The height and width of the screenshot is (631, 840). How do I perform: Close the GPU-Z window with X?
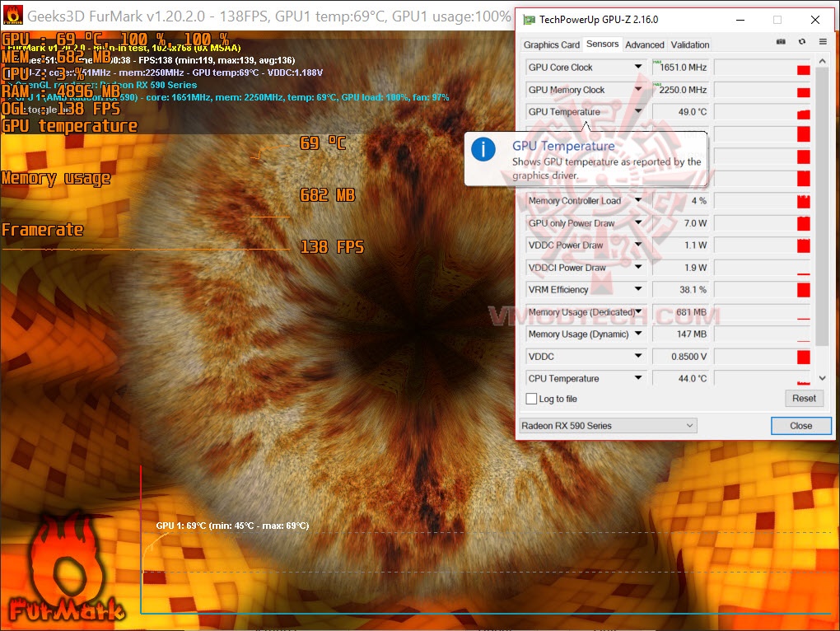[x=814, y=20]
